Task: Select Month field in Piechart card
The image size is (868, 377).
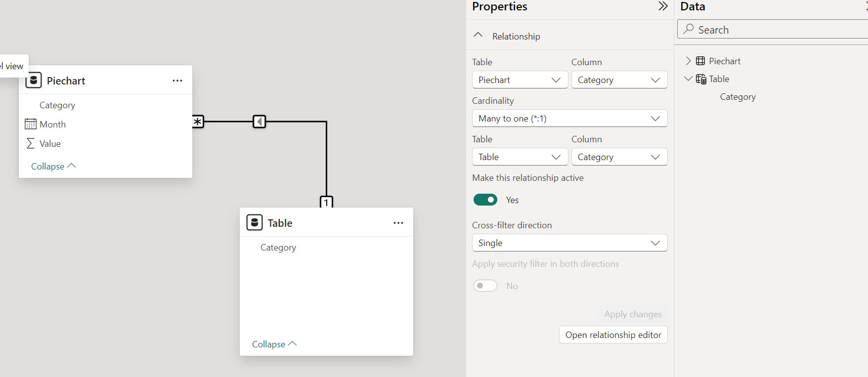Action: (x=53, y=125)
